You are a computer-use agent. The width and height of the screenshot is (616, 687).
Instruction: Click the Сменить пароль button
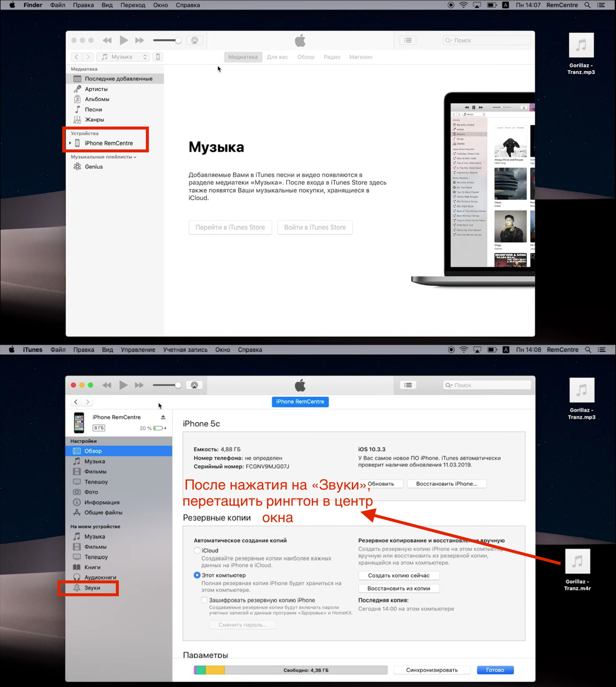tap(243, 625)
